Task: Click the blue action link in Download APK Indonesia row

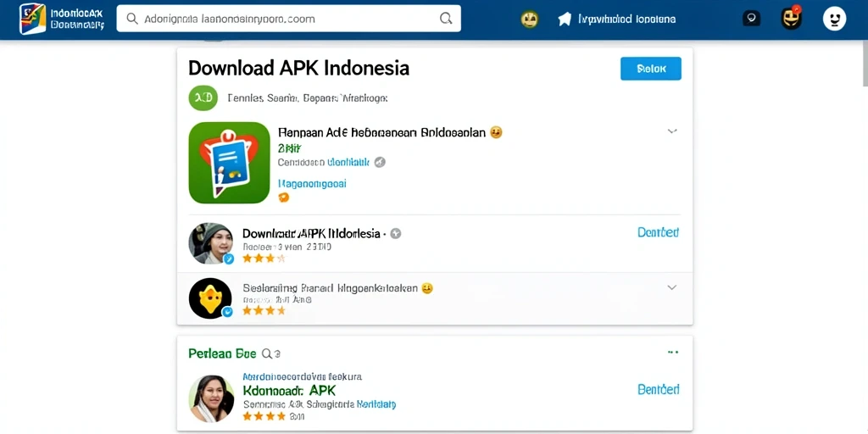Action: [x=658, y=232]
